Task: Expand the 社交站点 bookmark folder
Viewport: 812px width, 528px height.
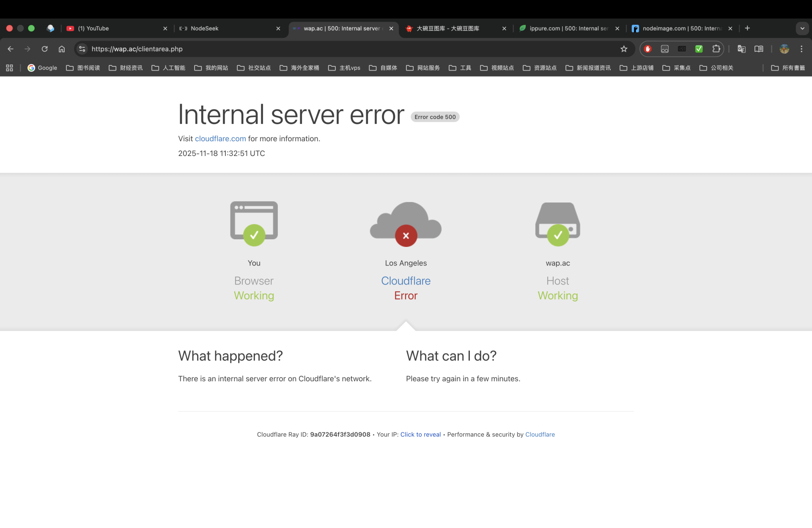Action: 254,68
